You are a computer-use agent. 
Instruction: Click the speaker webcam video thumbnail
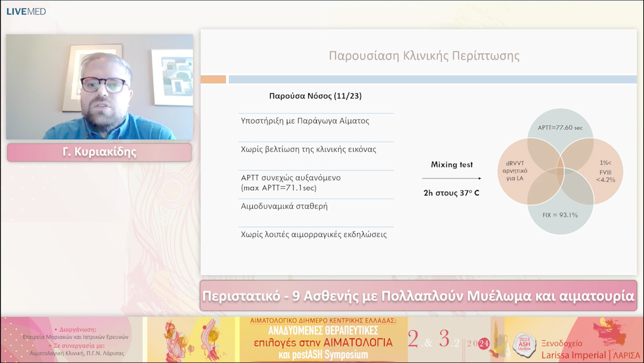(98, 87)
